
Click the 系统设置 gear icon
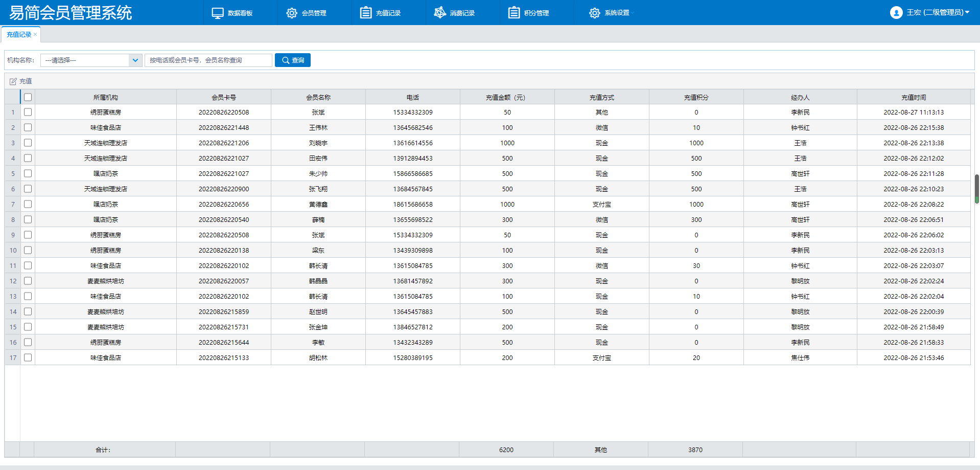[x=594, y=13]
